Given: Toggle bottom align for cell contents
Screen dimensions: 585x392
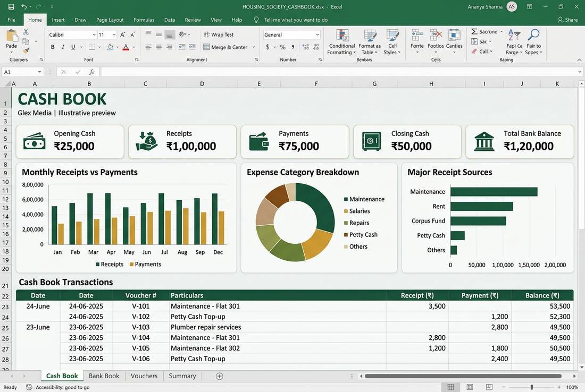Looking at the screenshot, I should click(169, 35).
